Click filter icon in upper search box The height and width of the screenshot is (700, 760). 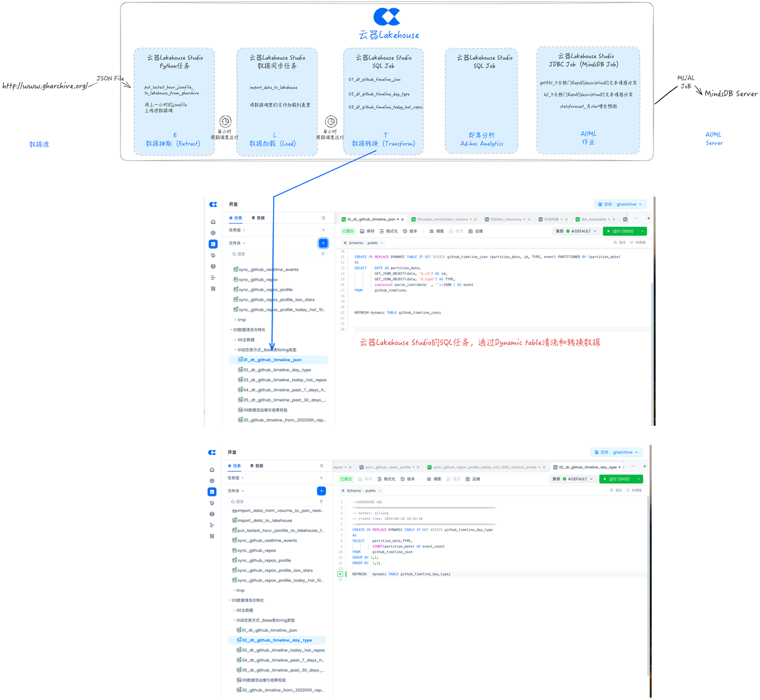[323, 254]
